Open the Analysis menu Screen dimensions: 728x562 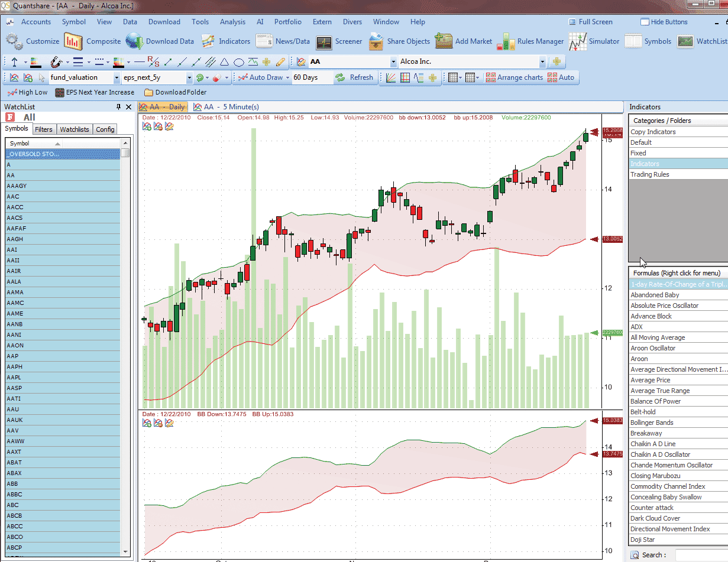[x=232, y=22]
